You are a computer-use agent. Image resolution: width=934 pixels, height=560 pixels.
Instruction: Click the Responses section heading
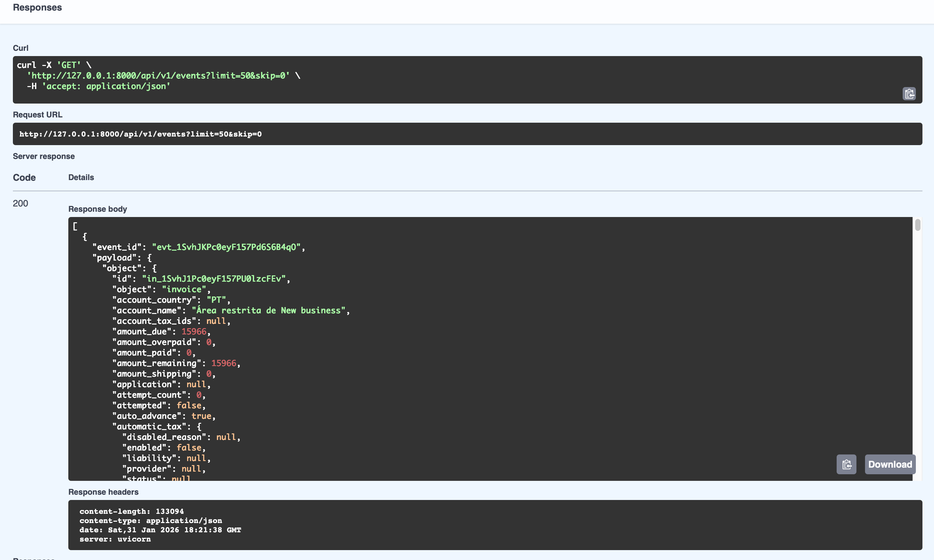coord(37,8)
